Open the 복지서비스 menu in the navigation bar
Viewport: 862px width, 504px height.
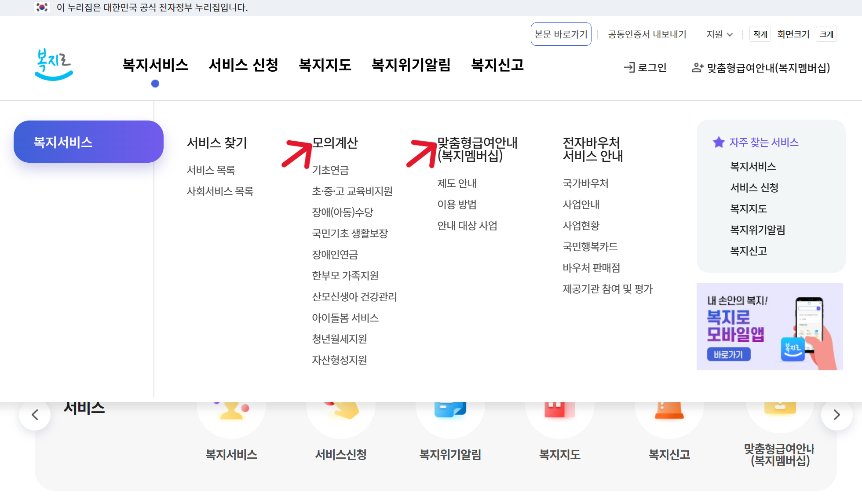pyautogui.click(x=155, y=65)
